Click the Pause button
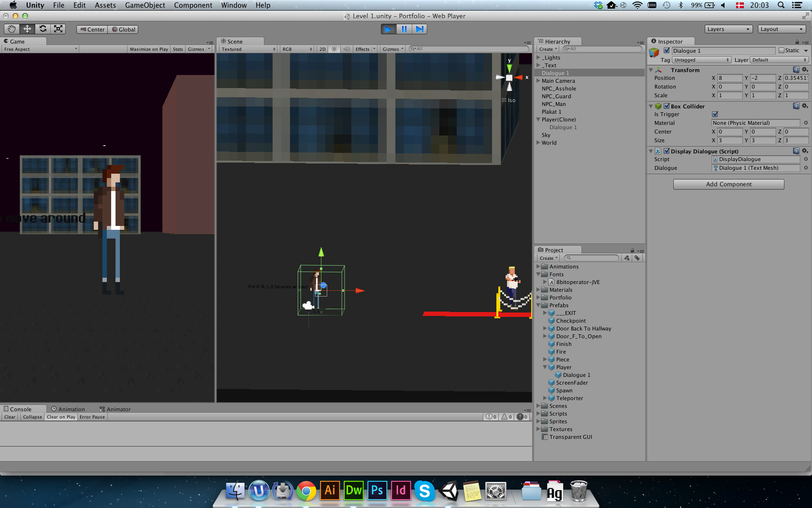Image resolution: width=812 pixels, height=508 pixels. (404, 29)
